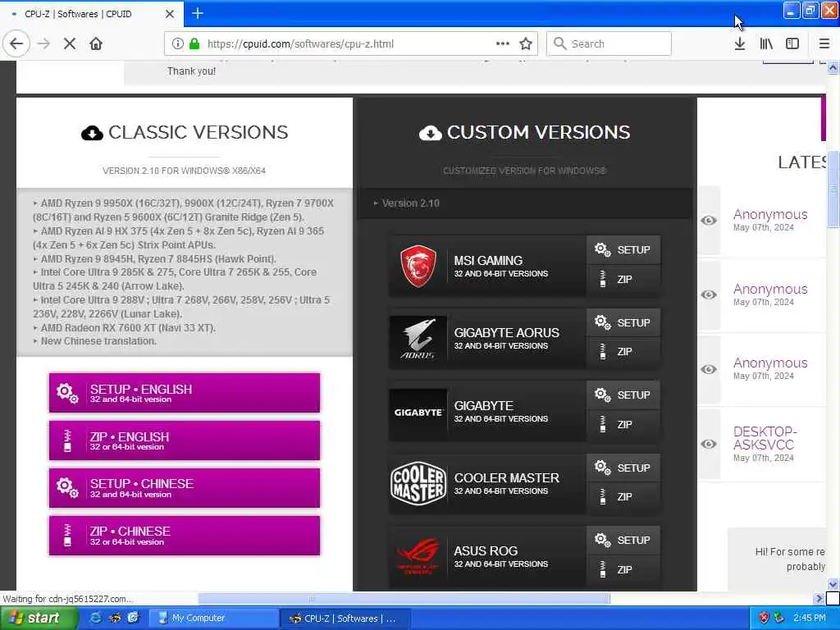The width and height of the screenshot is (840, 630).
Task: Click MSI GAMING ZIP button
Action: tap(623, 279)
